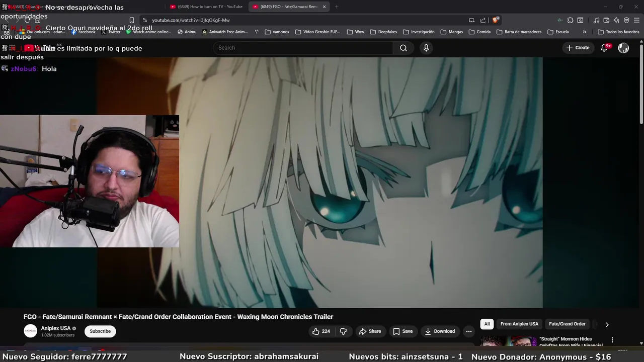
Task: Open YouTube notifications bell
Action: point(604,48)
